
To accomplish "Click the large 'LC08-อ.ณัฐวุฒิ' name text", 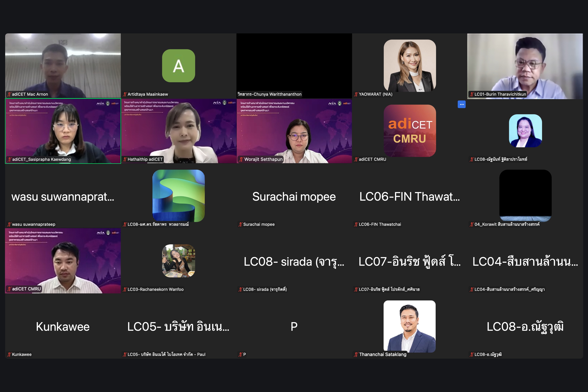I will tap(525, 327).
